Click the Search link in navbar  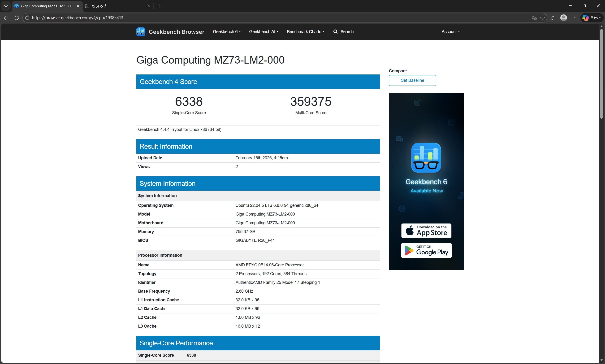point(344,32)
